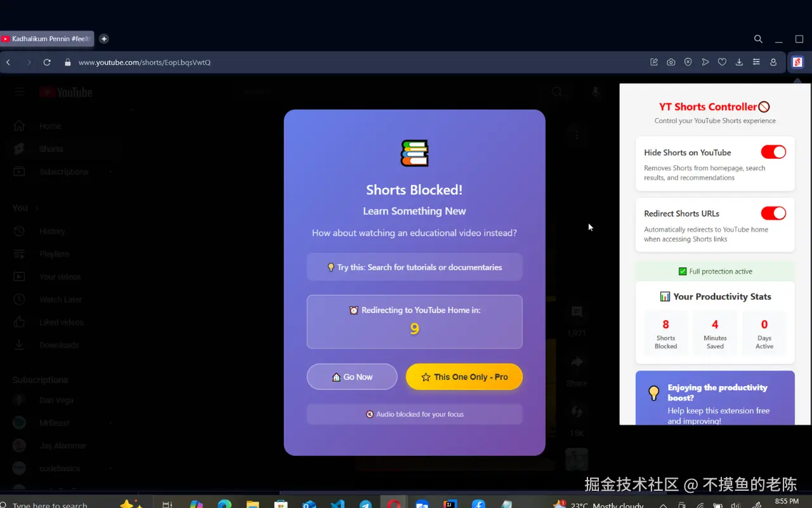Click the YT Shorts Controller extension icon
The image size is (812, 508).
pos(798,62)
